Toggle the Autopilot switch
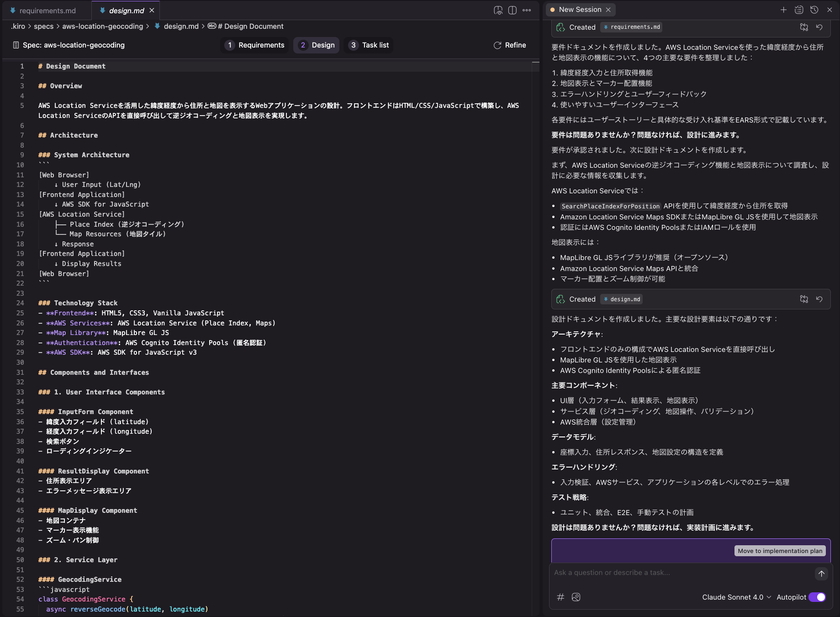 pyautogui.click(x=817, y=597)
